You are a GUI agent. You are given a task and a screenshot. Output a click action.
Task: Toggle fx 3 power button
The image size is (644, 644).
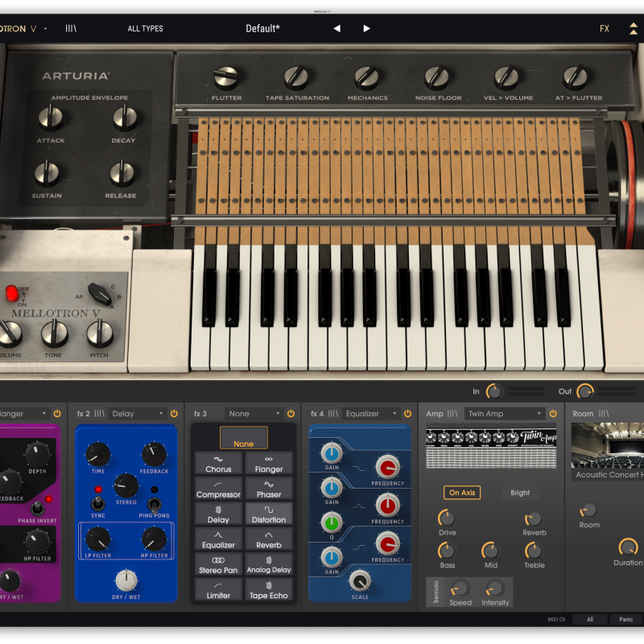(x=291, y=414)
